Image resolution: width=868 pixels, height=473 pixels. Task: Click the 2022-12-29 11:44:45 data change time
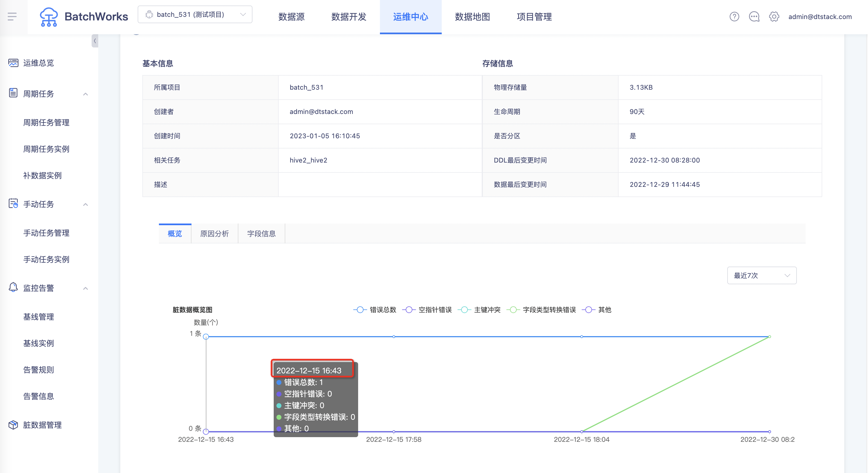[664, 184]
